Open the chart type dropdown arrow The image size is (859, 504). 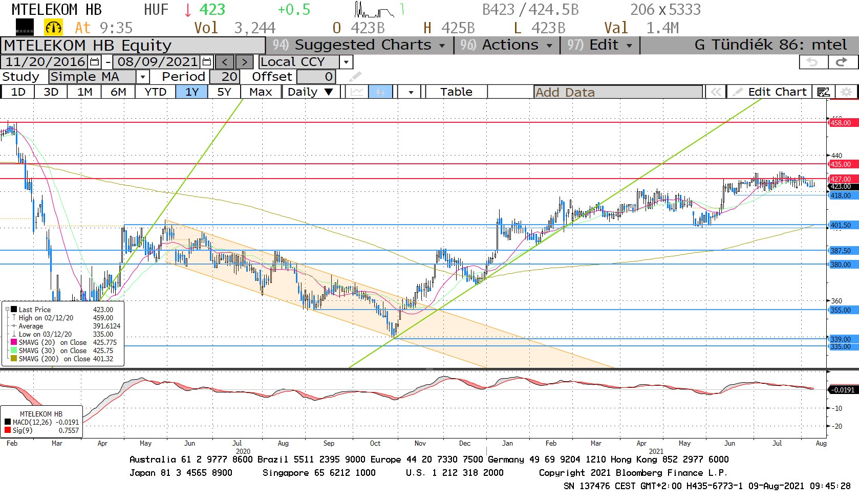pyautogui.click(x=411, y=92)
